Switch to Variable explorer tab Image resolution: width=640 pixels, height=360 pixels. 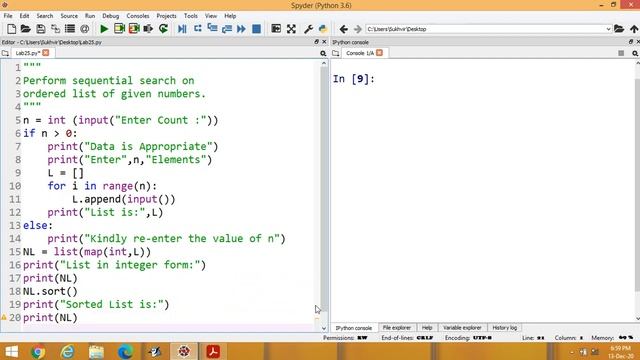pyautogui.click(x=462, y=328)
